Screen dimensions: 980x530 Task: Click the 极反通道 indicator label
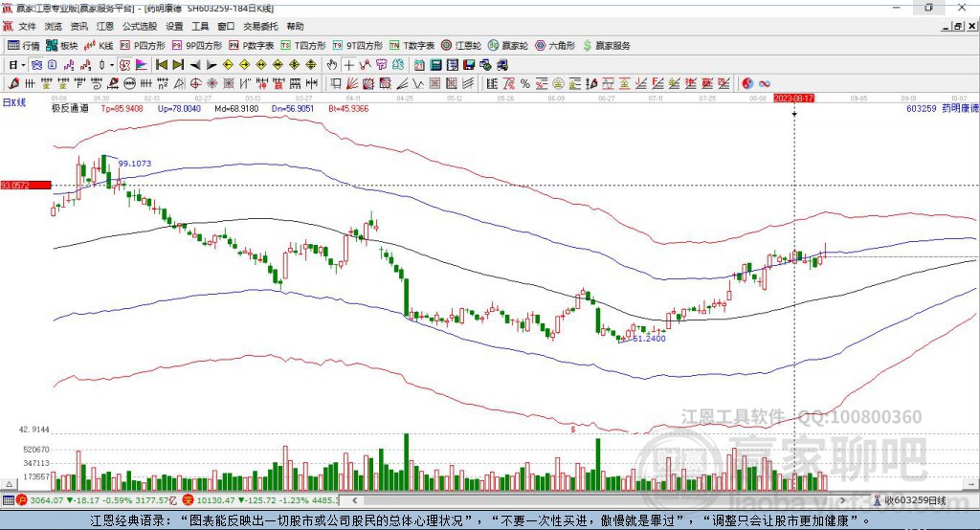70,109
